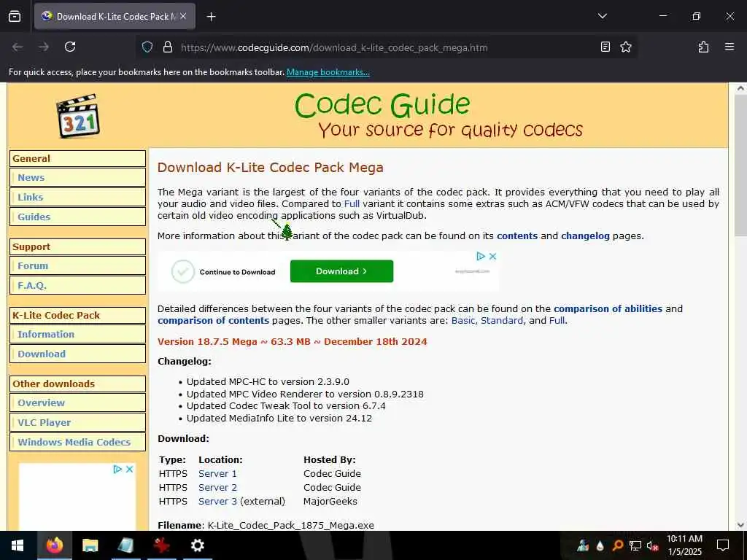Open the VLC Player sidebar link
This screenshot has width=747, height=560.
point(44,422)
